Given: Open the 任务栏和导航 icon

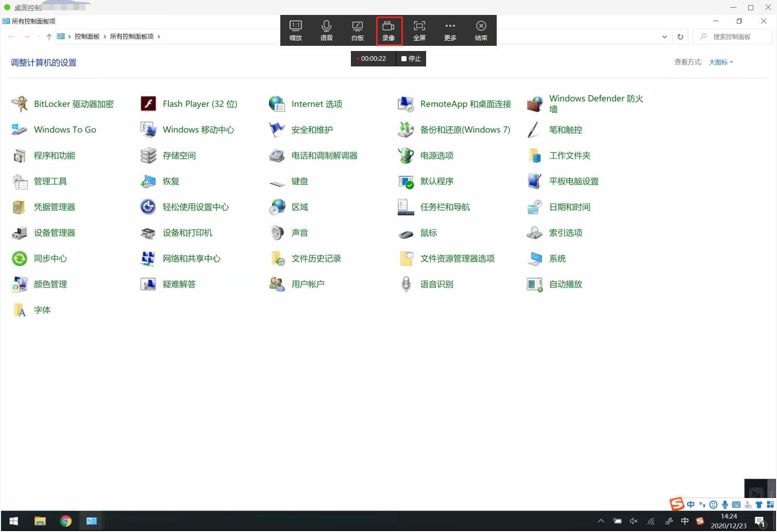Looking at the screenshot, I should click(406, 207).
